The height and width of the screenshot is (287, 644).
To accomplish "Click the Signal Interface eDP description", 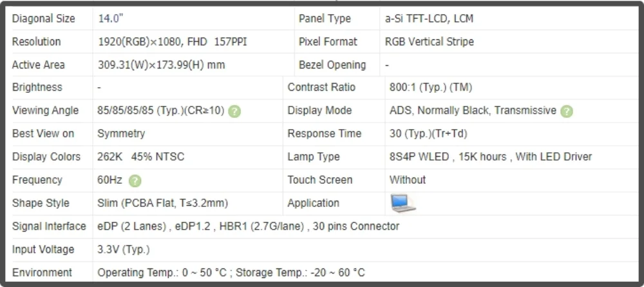I will [x=248, y=226].
